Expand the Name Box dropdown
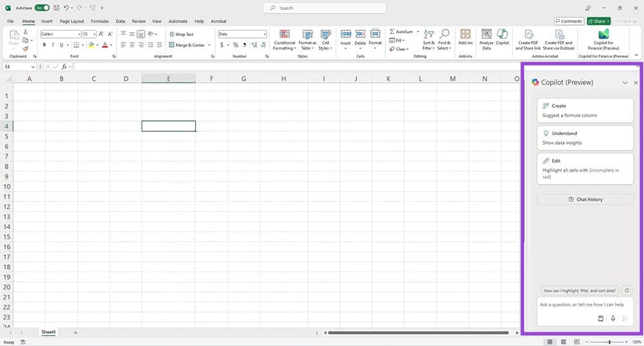This screenshot has height=346, width=644. [33, 66]
